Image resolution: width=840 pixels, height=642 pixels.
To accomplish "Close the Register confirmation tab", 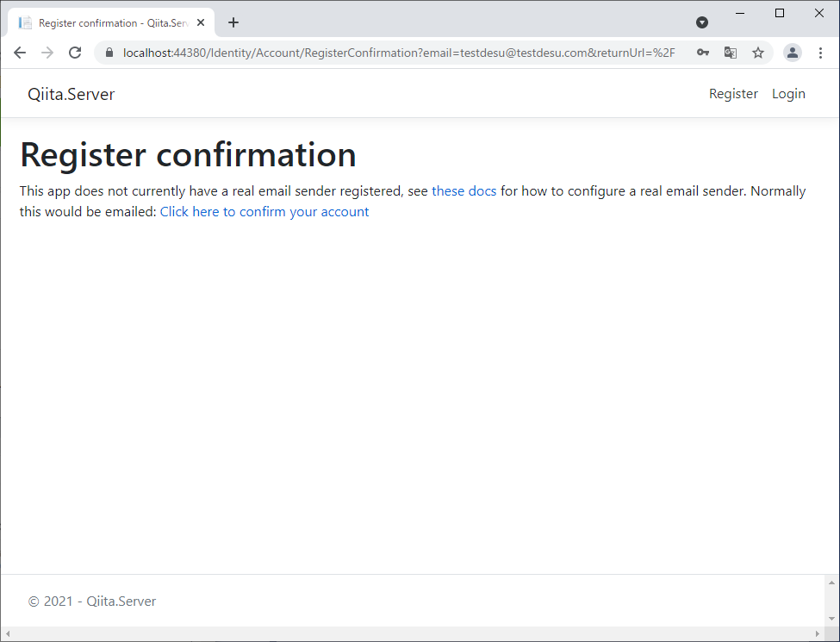I will click(x=201, y=22).
